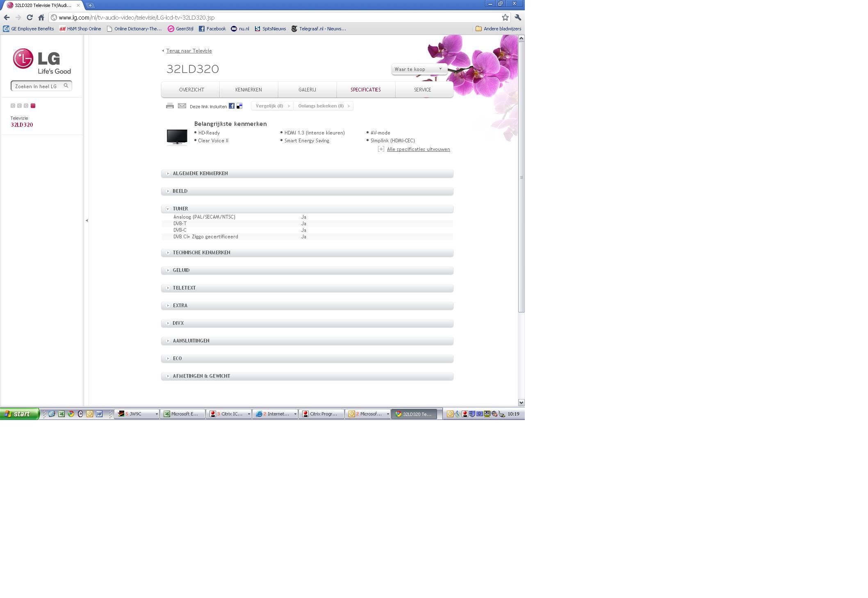The height and width of the screenshot is (598, 868).
Task: Expand the AFMETINGEN & GEWICHT section
Action: click(307, 376)
